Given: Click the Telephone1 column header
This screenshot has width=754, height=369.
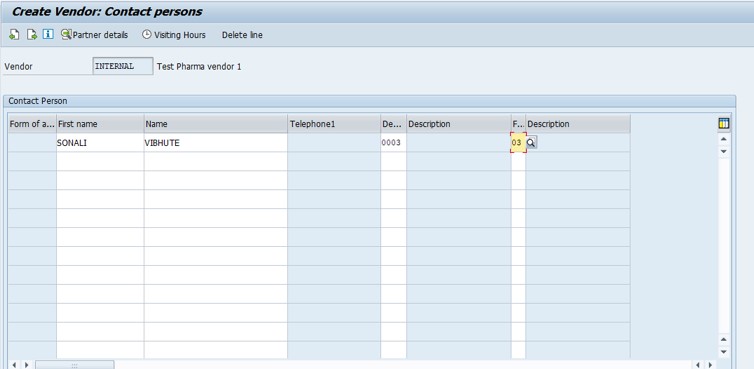Looking at the screenshot, I should tap(334, 124).
